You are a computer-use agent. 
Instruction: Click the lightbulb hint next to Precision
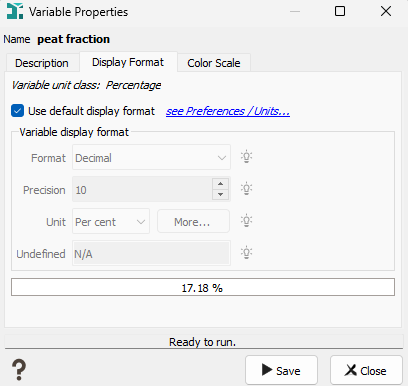[x=246, y=189]
